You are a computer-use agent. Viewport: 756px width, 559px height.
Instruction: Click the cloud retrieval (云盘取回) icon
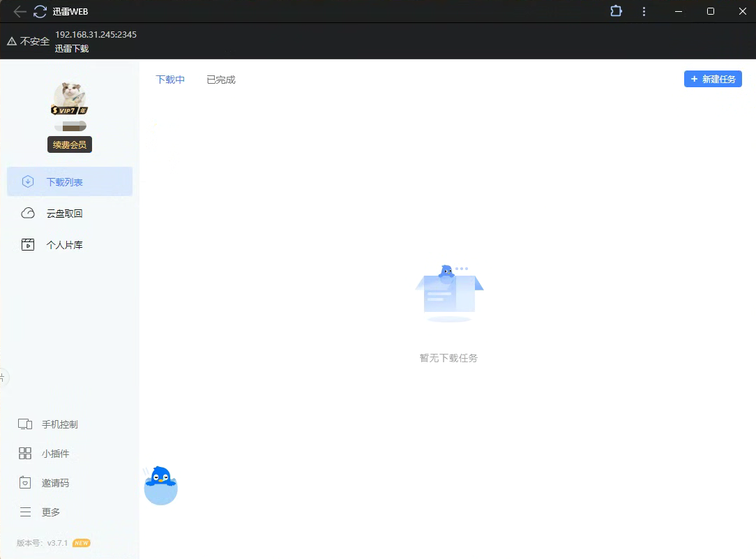pyautogui.click(x=28, y=213)
